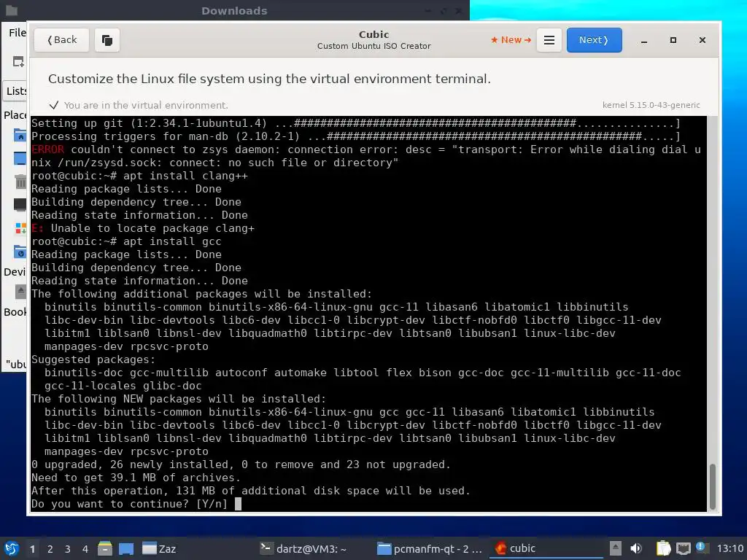Switch to virtual desktop 3
747x560 pixels.
pyautogui.click(x=68, y=549)
